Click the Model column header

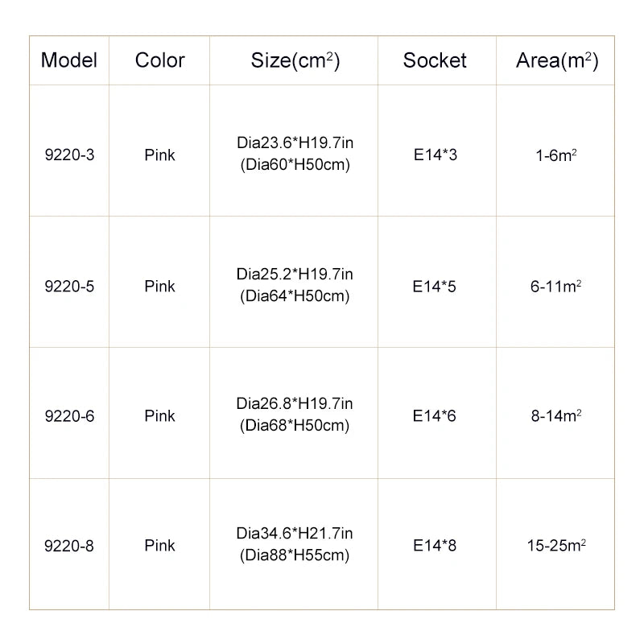[69, 60]
